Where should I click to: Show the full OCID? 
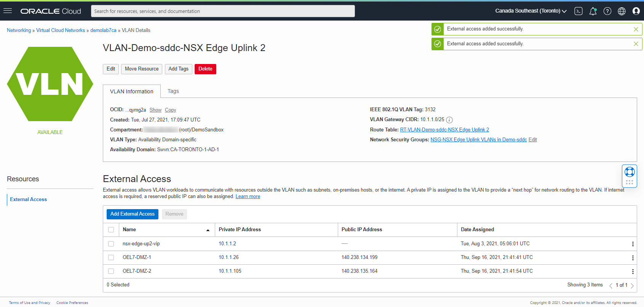click(155, 110)
